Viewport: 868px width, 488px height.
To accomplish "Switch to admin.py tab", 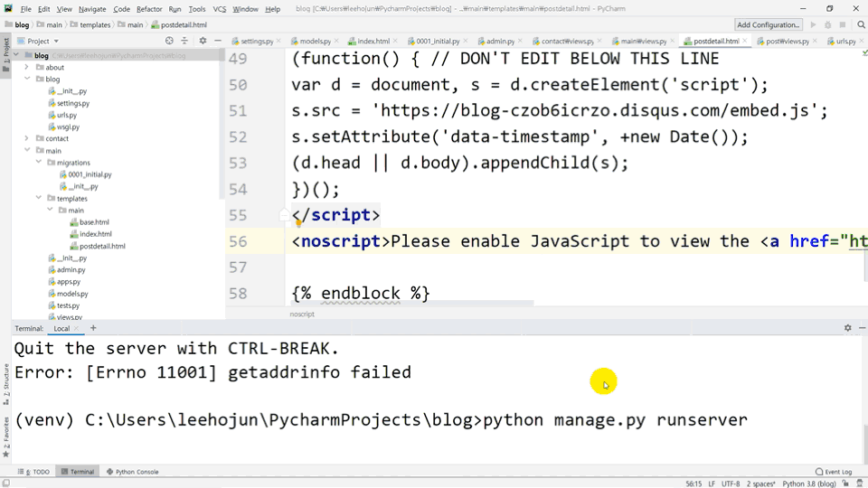I will click(x=500, y=41).
